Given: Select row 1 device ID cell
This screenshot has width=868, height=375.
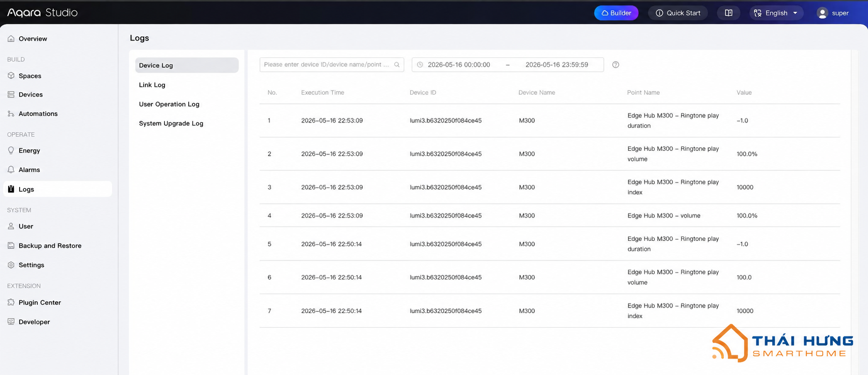Looking at the screenshot, I should click(x=446, y=121).
